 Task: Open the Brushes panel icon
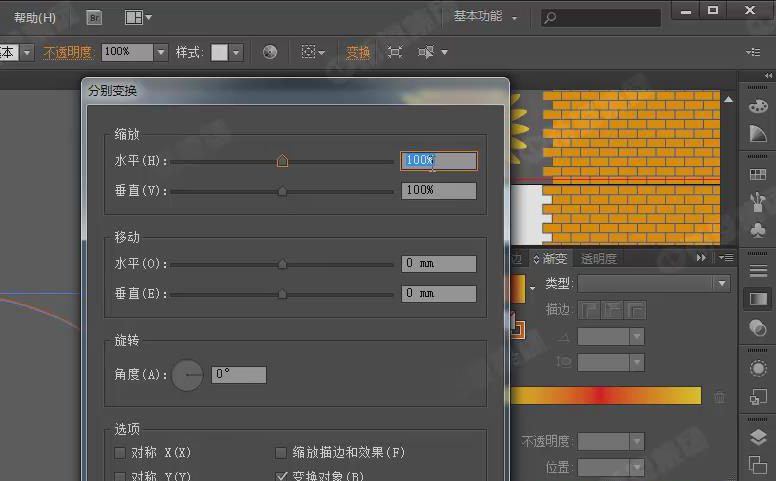point(758,203)
